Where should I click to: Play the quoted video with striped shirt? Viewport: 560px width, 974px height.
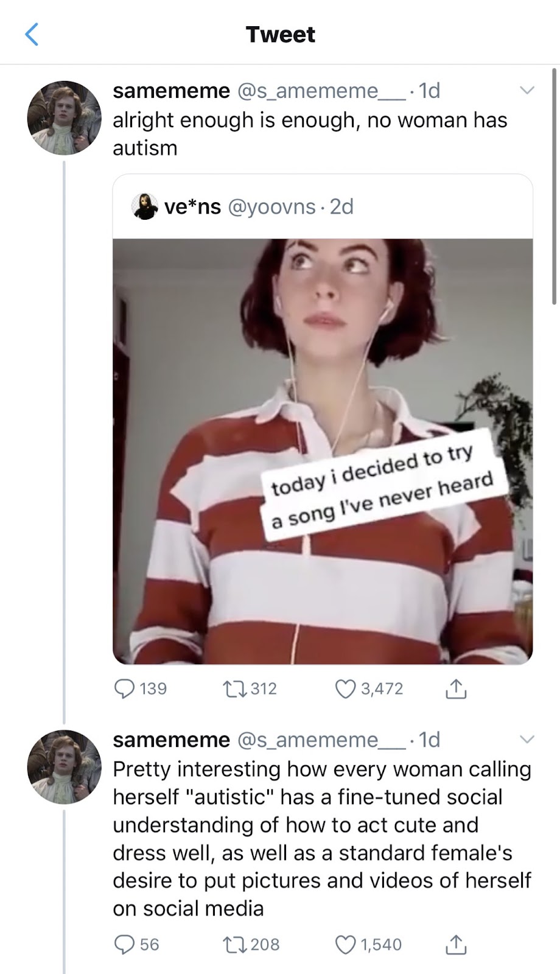(323, 450)
